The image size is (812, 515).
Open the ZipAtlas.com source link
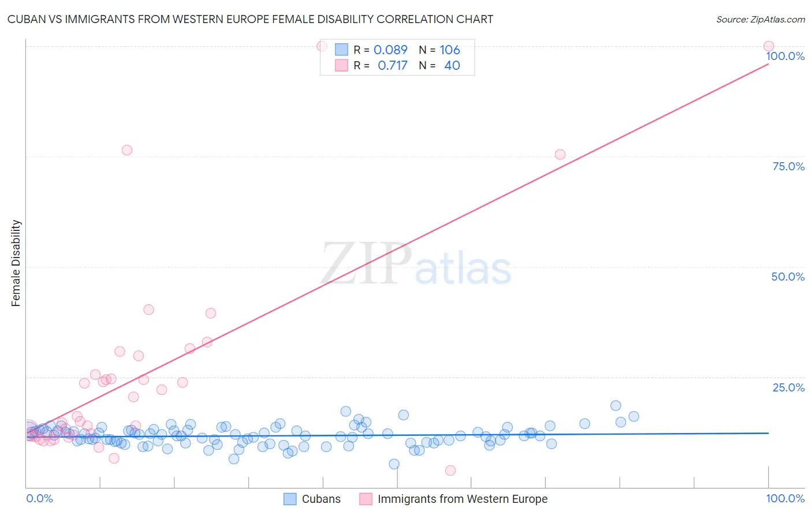[x=761, y=19]
